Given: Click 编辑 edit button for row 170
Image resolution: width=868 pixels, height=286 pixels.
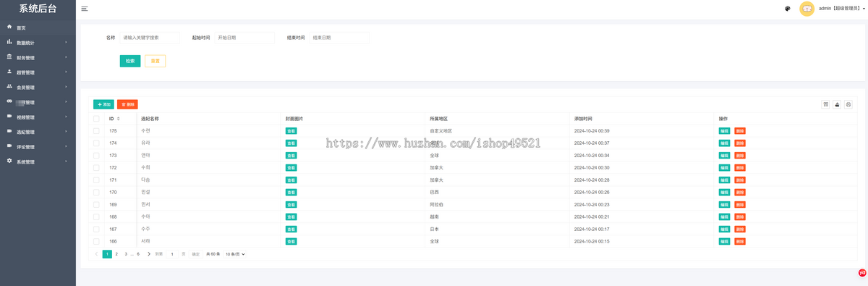Looking at the screenshot, I should [x=724, y=192].
